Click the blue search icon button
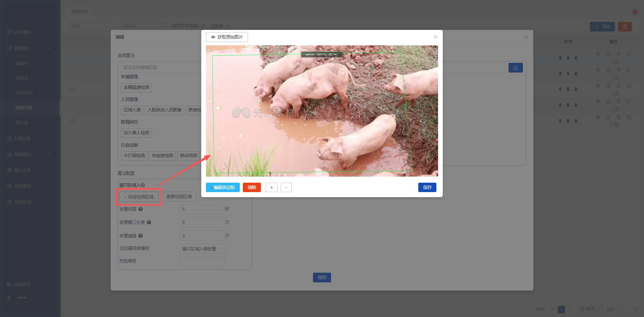This screenshot has height=317, width=644. (x=516, y=68)
